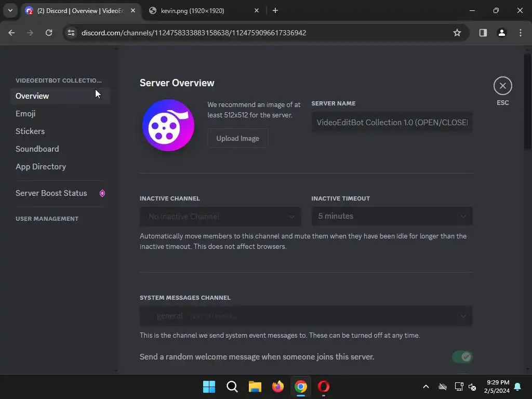532x399 pixels.
Task: Close server settings with ESC button
Action: click(x=502, y=86)
